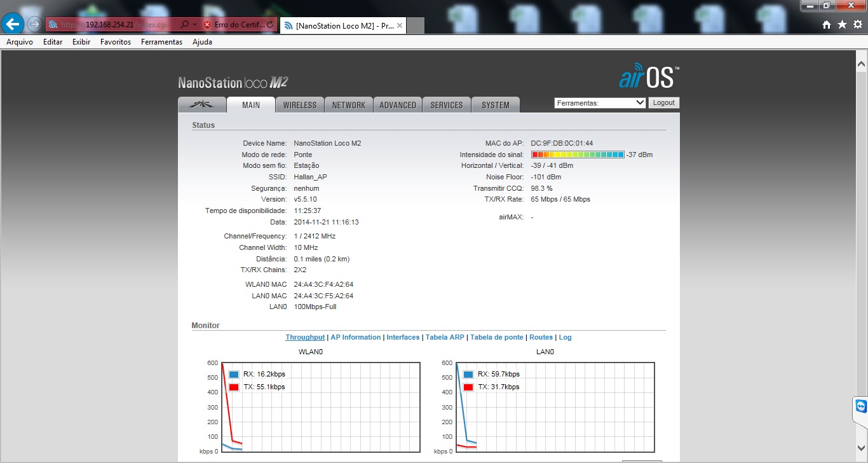Open the Interfaces monitor link
This screenshot has height=463, width=868.
click(403, 337)
